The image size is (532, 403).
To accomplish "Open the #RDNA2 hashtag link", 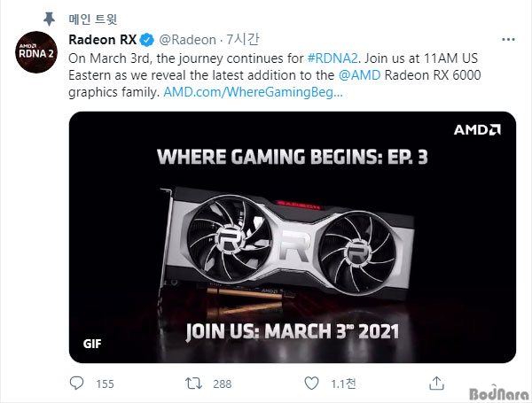I will pos(332,58).
